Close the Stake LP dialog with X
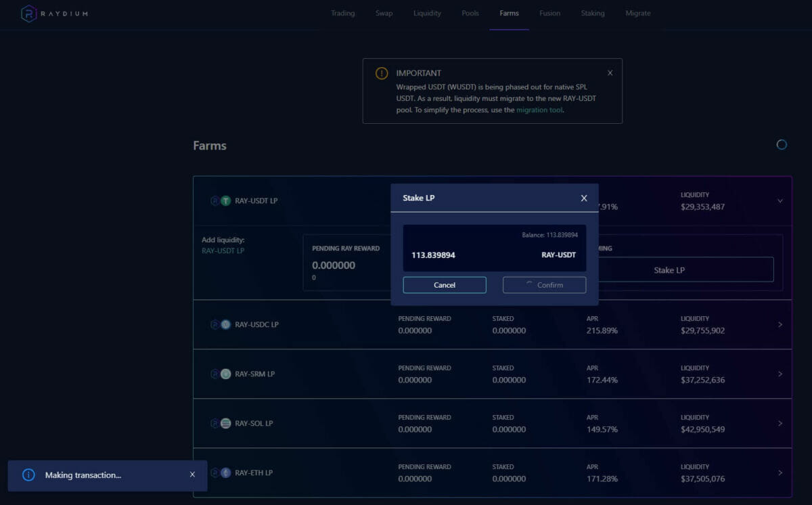Image resolution: width=812 pixels, height=505 pixels. pyautogui.click(x=584, y=198)
